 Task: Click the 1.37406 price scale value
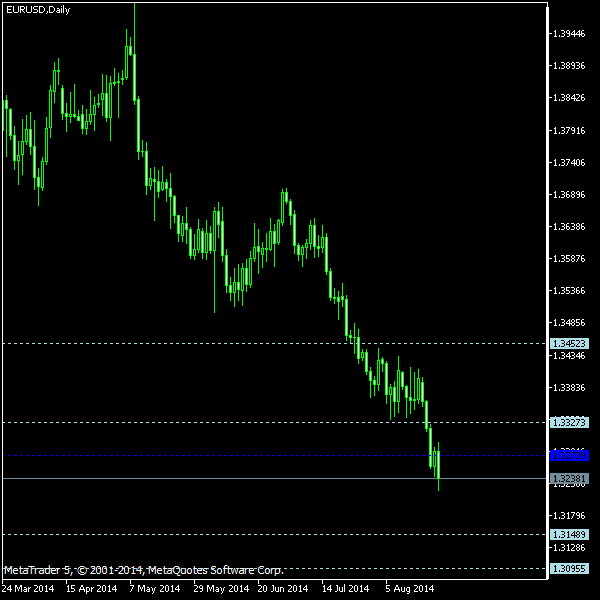569,163
